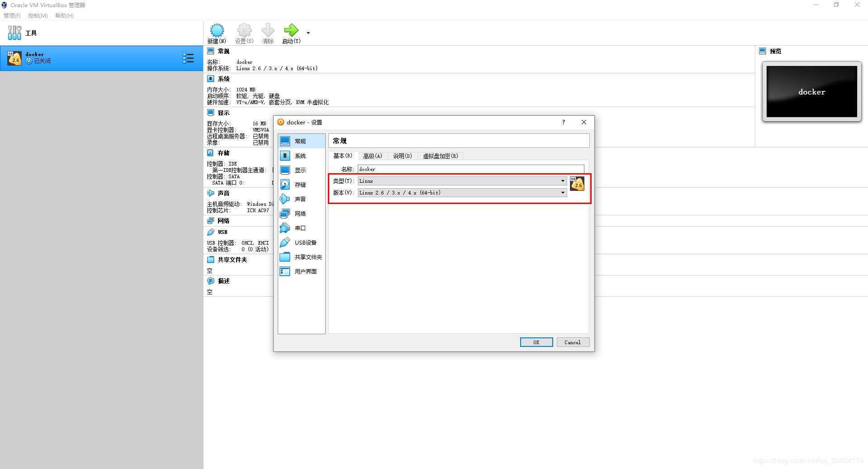This screenshot has width=868, height=469.
Task: Open the Start button dropdown arrow
Action: pyautogui.click(x=308, y=33)
